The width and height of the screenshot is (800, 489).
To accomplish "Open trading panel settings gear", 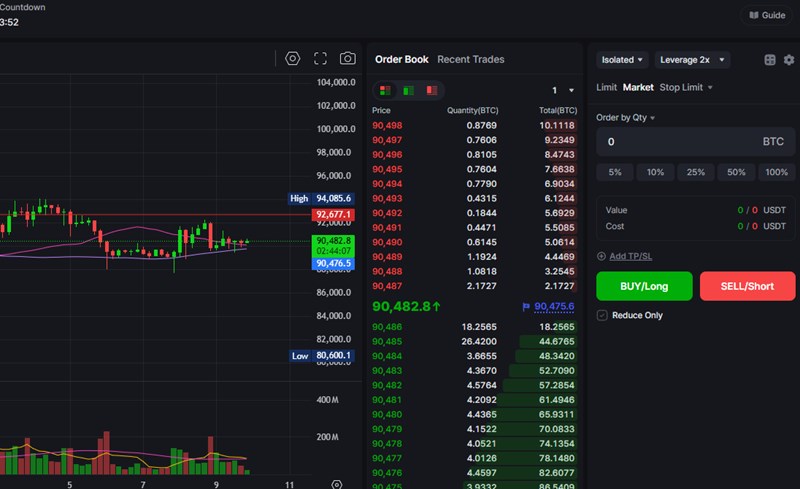I will coord(789,60).
